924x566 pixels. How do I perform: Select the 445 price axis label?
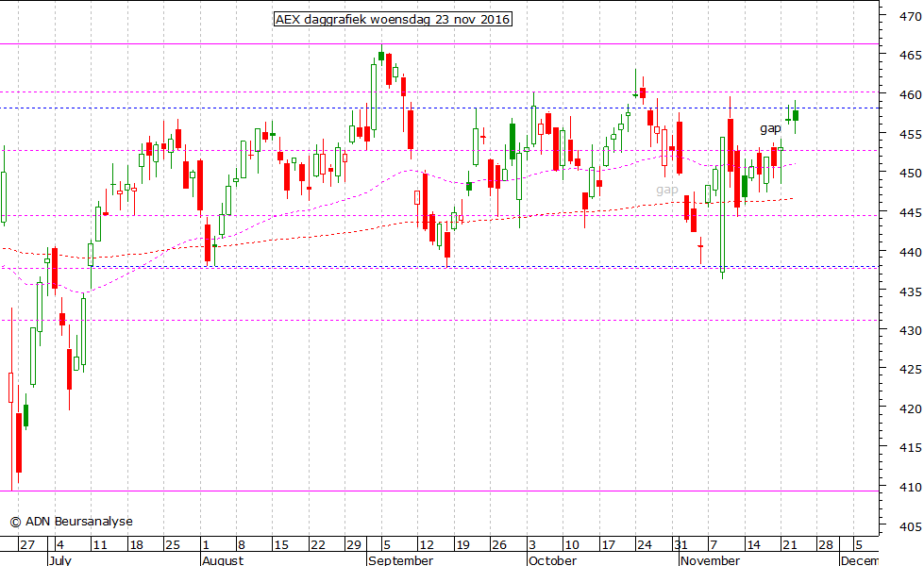click(x=911, y=212)
